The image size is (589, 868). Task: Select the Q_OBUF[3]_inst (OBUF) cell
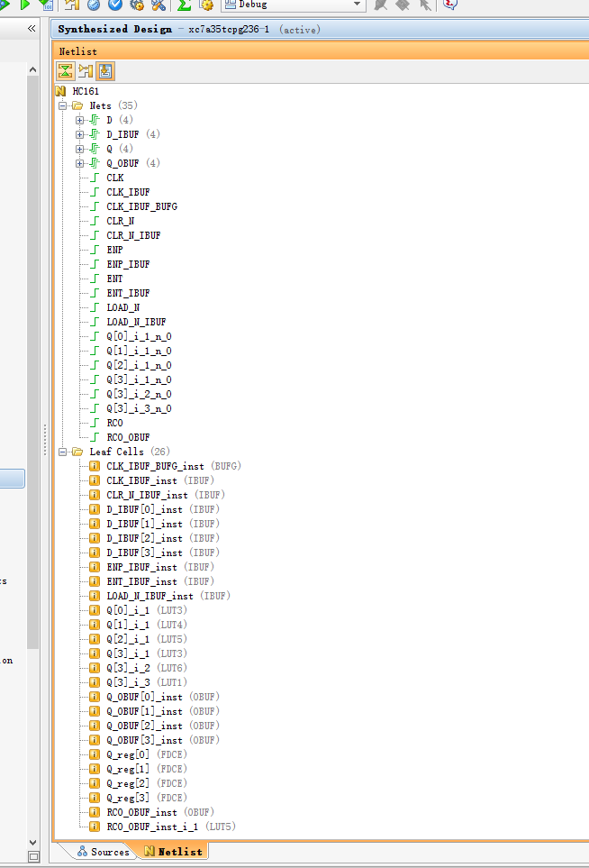point(163,740)
